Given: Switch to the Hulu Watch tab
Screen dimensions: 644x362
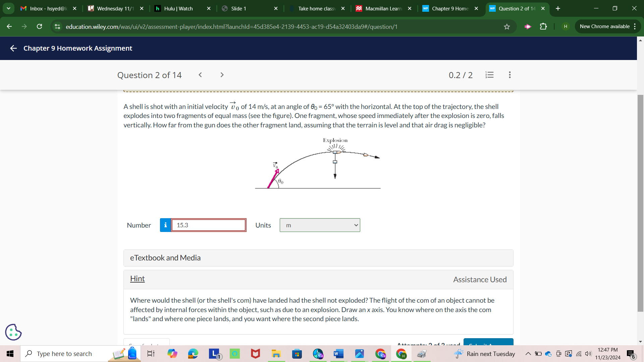Looking at the screenshot, I should tap(178, 8).
